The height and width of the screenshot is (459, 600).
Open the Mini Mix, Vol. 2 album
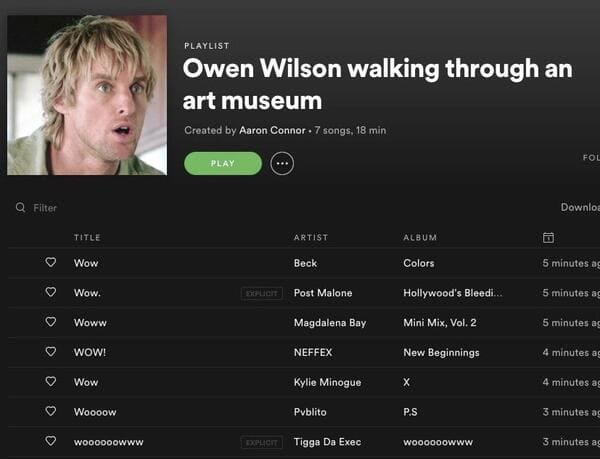click(x=440, y=323)
